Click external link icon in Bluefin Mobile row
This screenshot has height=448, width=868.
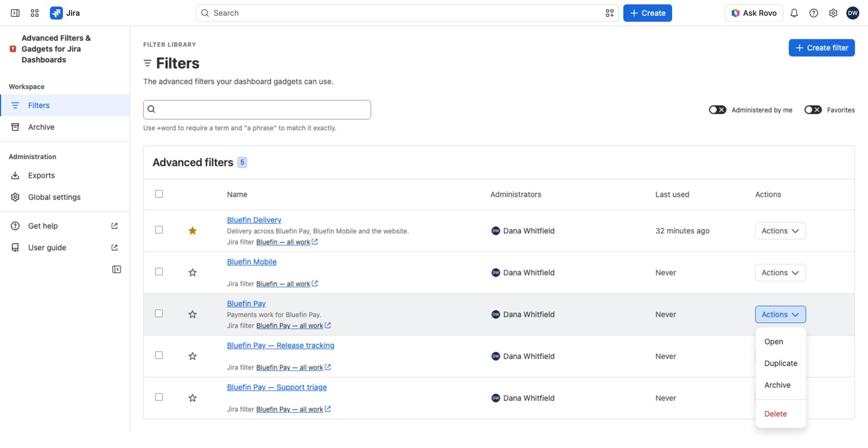(315, 283)
